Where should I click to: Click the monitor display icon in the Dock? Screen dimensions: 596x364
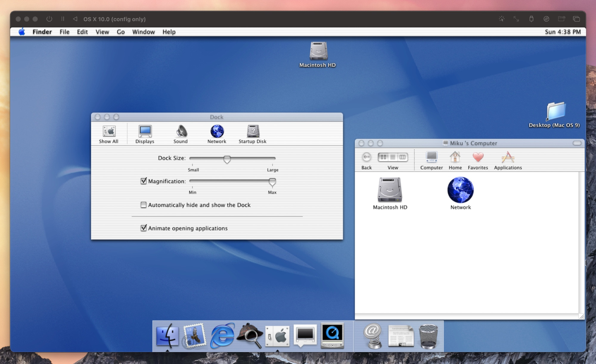coord(305,336)
